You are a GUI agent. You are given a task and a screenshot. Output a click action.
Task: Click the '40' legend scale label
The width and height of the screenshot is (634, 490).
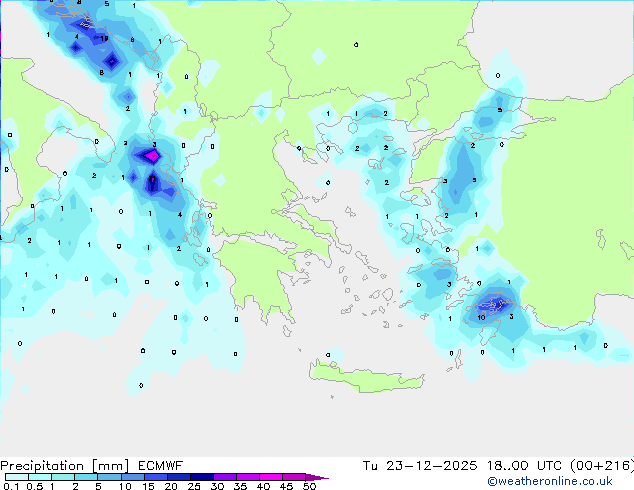[x=263, y=486]
